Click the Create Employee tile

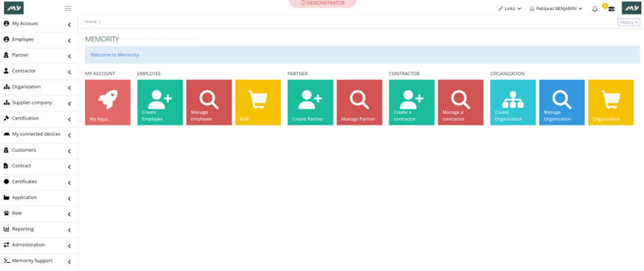pyautogui.click(x=159, y=102)
